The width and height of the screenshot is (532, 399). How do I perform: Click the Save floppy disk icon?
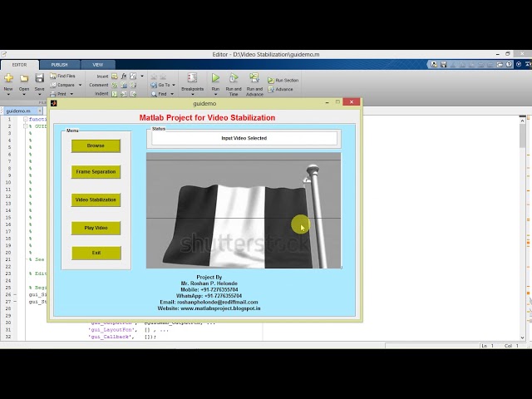(39, 78)
